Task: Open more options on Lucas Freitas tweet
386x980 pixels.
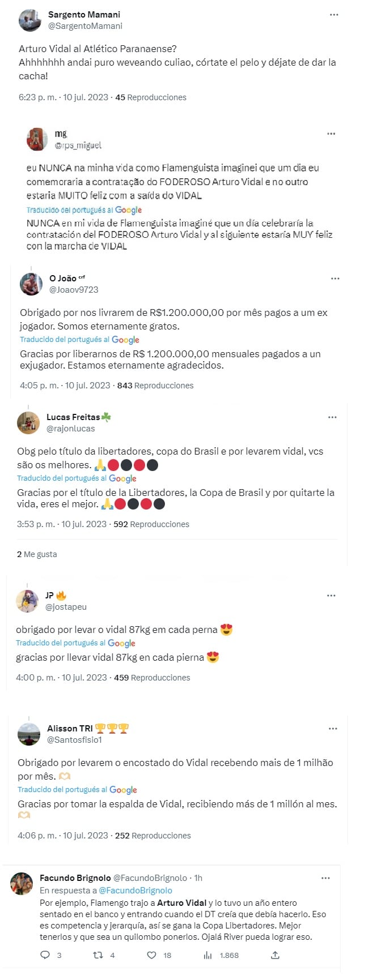Action: tap(332, 417)
